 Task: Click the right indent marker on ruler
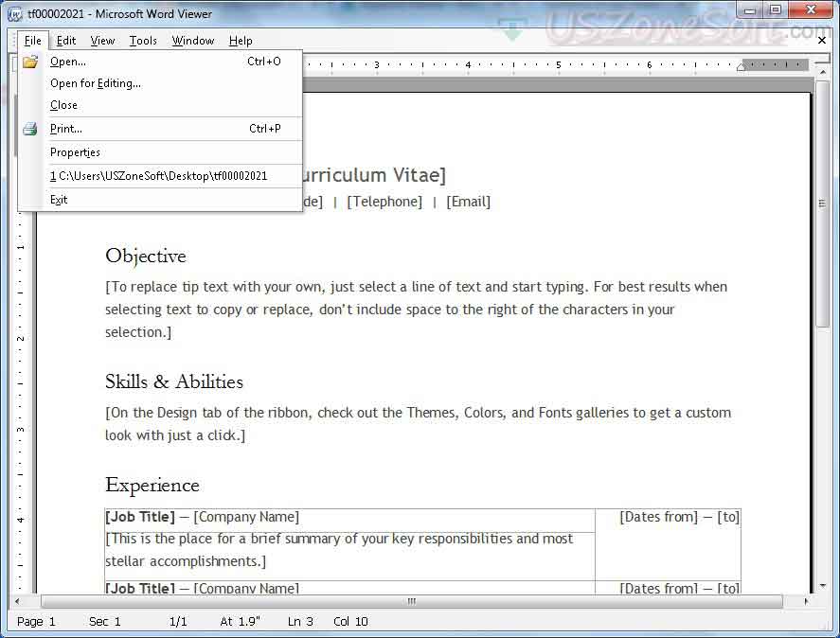click(x=741, y=67)
